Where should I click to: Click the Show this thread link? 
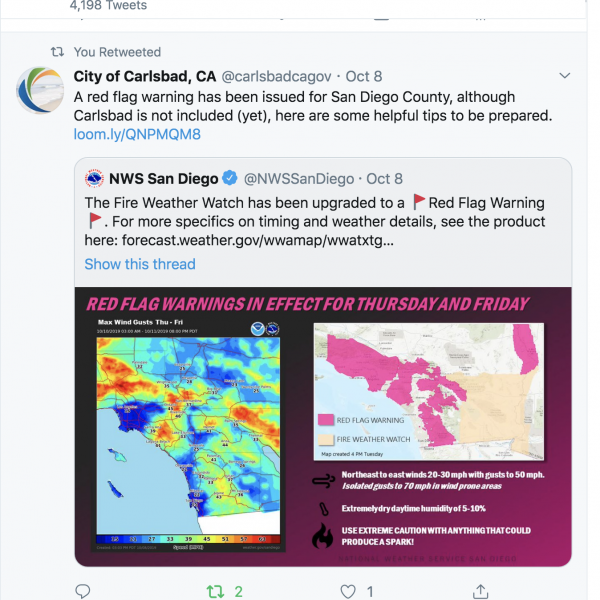(x=140, y=264)
